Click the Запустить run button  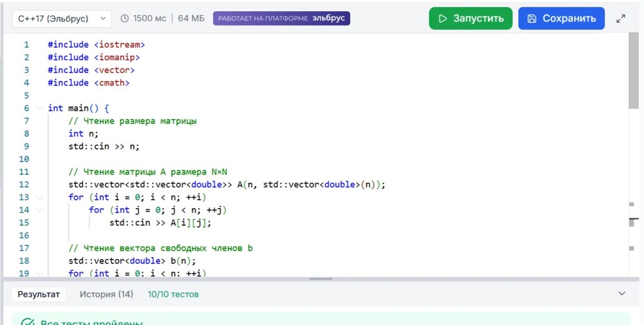tap(470, 18)
